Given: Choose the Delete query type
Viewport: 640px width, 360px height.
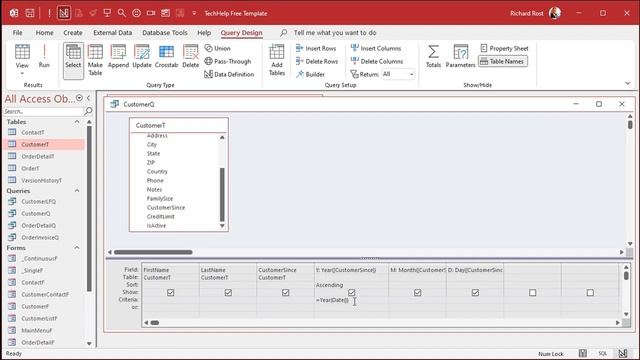Looking at the screenshot, I should 191,56.
